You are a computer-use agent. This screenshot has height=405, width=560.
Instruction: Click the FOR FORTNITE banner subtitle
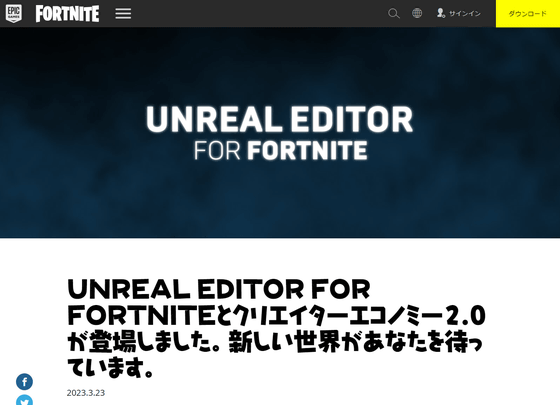pos(280,150)
